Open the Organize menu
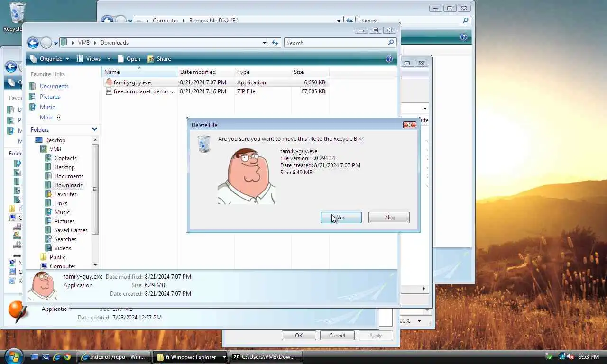This screenshot has height=364, width=607. [x=49, y=59]
